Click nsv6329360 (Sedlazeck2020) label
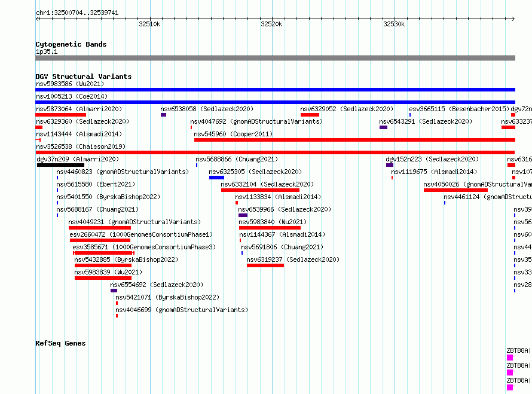 tap(82, 121)
